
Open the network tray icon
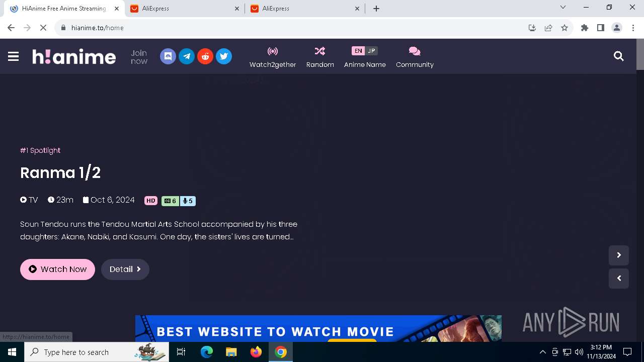click(567, 352)
